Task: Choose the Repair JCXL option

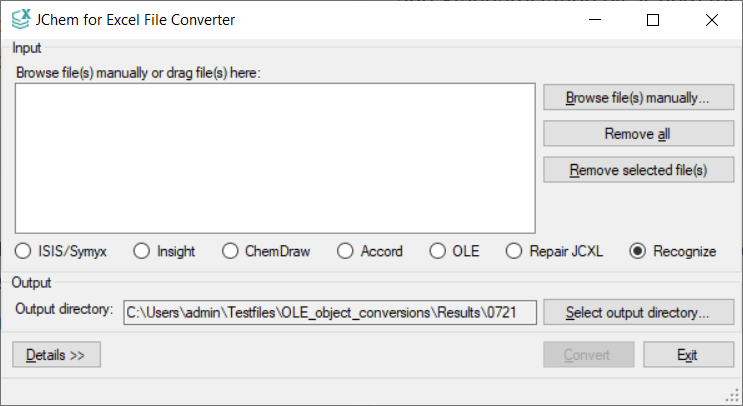Action: coord(514,251)
